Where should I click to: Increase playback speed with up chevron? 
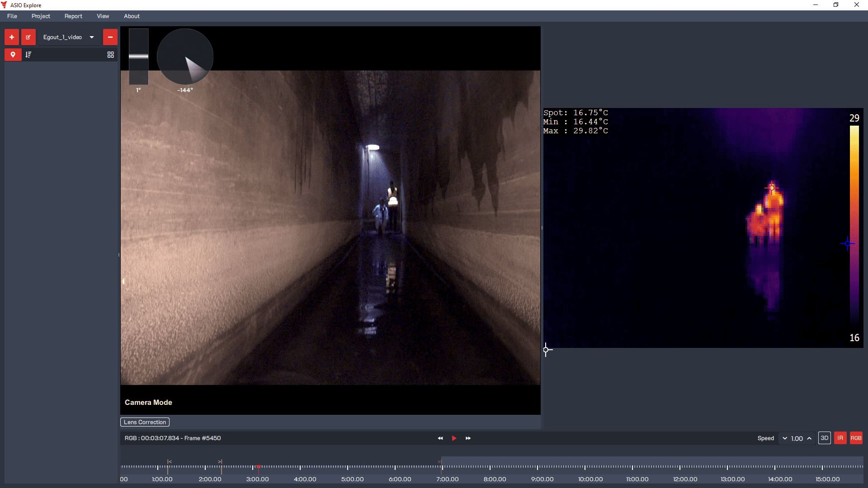pyautogui.click(x=809, y=438)
